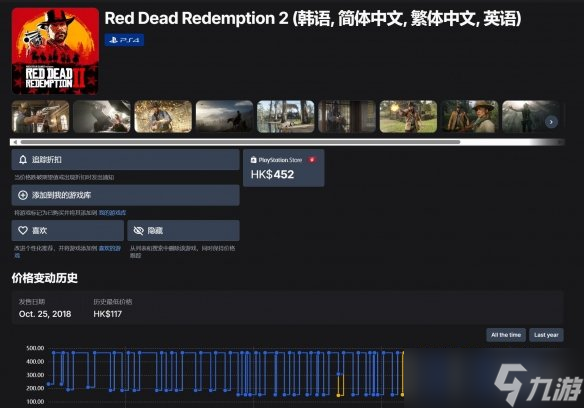The height and width of the screenshot is (408, 584).
Task: Click the Red Dead Redemption II cover art
Action: click(55, 51)
